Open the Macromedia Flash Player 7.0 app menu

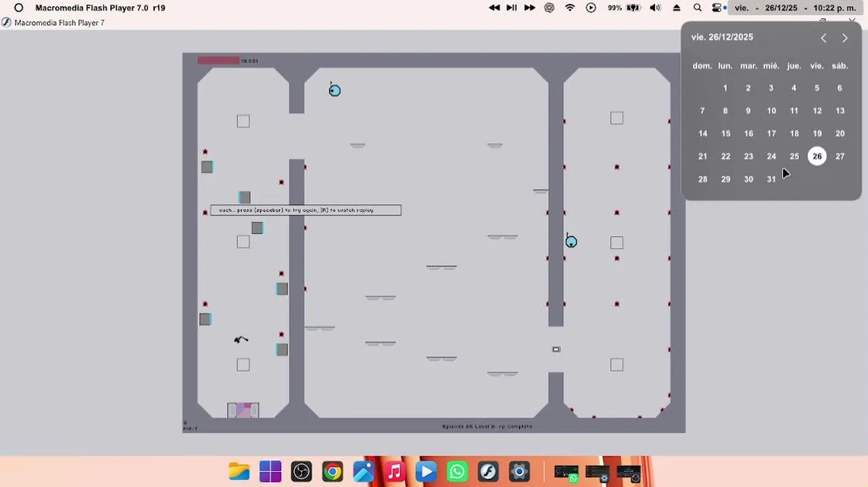click(100, 8)
